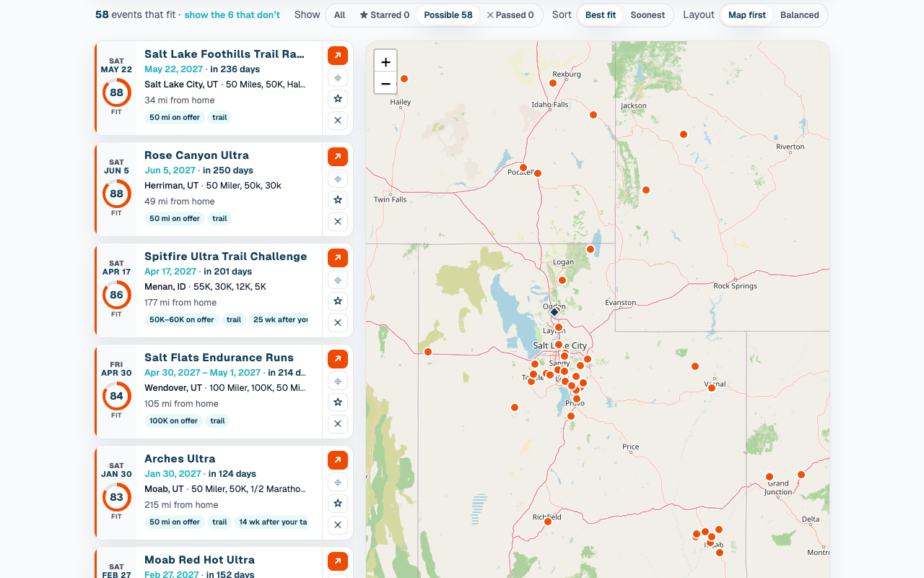Select the map marker near Hailey

pyautogui.click(x=404, y=79)
